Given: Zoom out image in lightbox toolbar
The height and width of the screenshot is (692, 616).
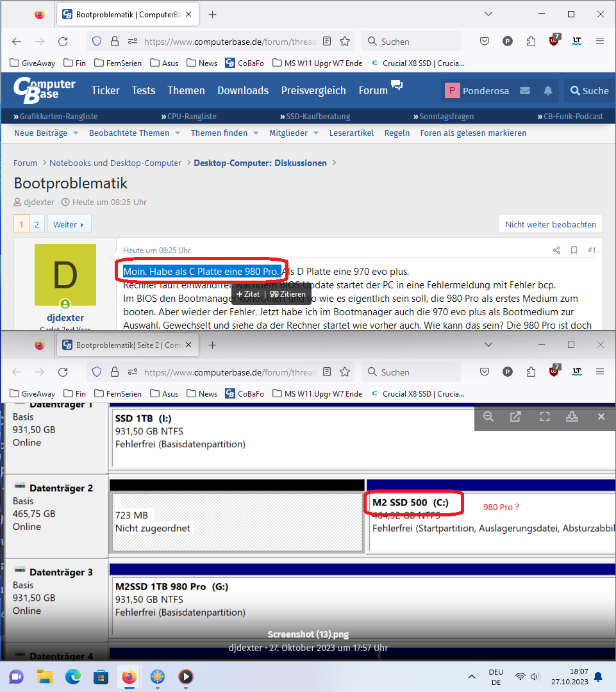Looking at the screenshot, I should (488, 416).
